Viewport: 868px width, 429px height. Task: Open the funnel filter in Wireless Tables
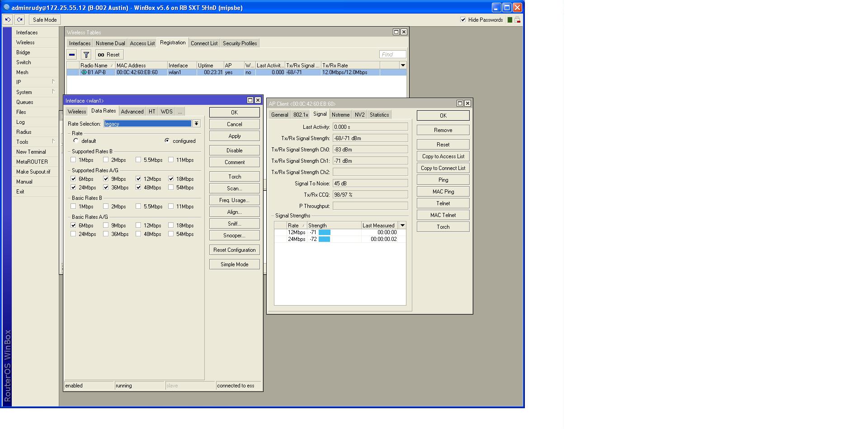[86, 55]
